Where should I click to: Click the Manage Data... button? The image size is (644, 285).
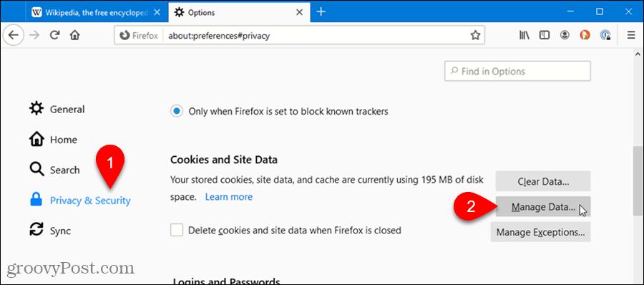[x=543, y=207]
